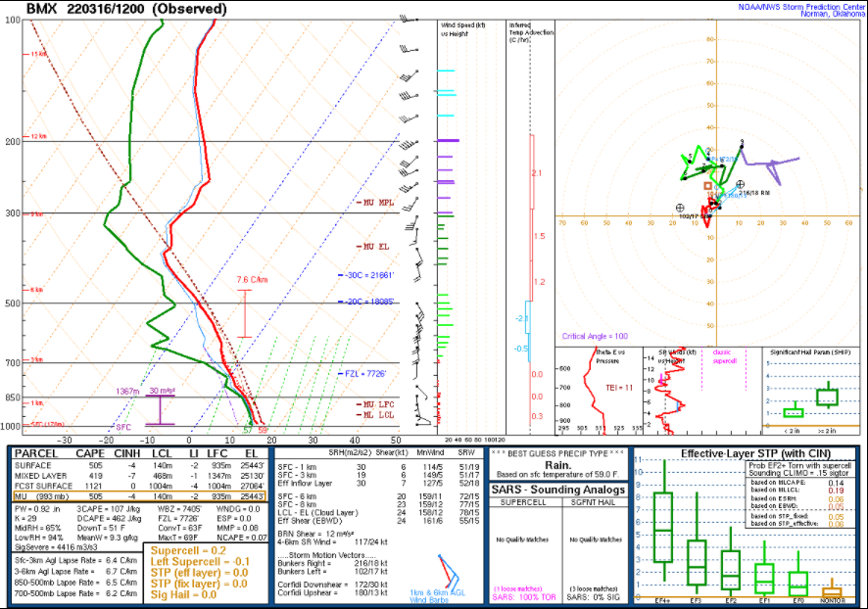Click the 'SGFNT HAIL' column header
The image size is (868, 609).
pyautogui.click(x=593, y=502)
